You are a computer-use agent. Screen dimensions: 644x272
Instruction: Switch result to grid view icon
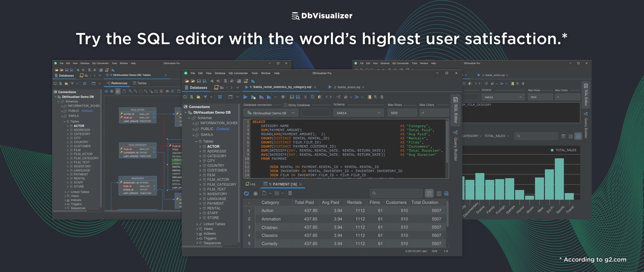(429, 193)
